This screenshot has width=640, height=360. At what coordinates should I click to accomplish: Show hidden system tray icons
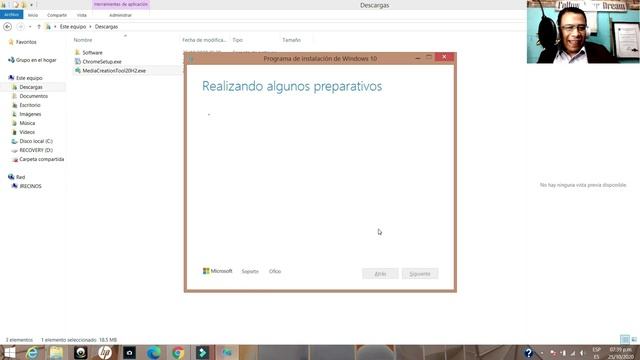coord(542,353)
